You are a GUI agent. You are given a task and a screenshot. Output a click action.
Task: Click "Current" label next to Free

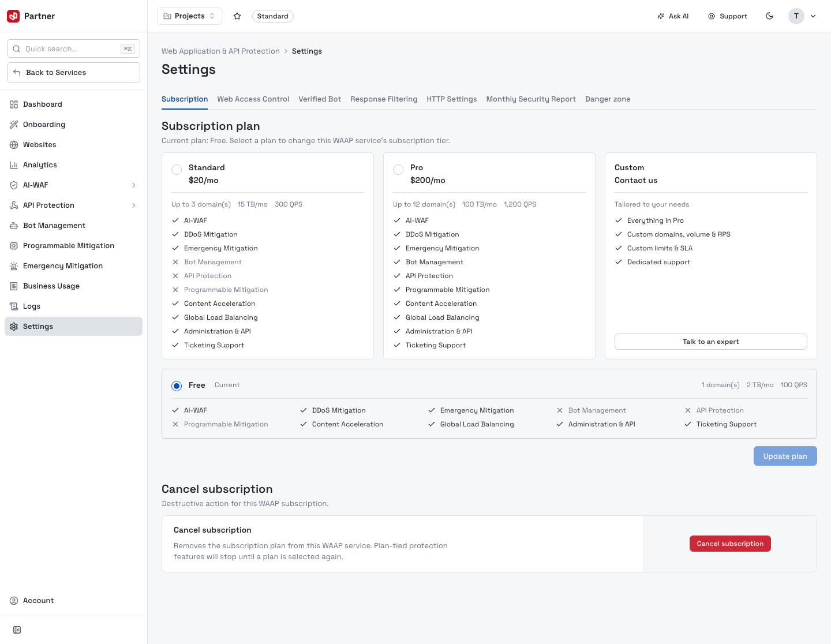pos(227,385)
